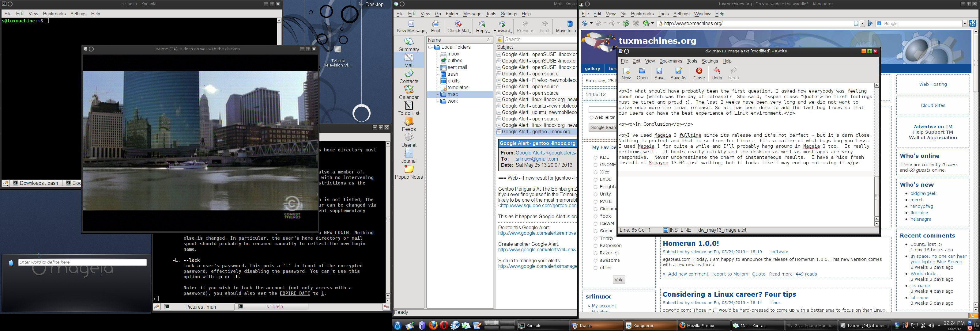980x331 pixels.
Task: Open the Homerun 1.0.0! article link
Action: 691,243
